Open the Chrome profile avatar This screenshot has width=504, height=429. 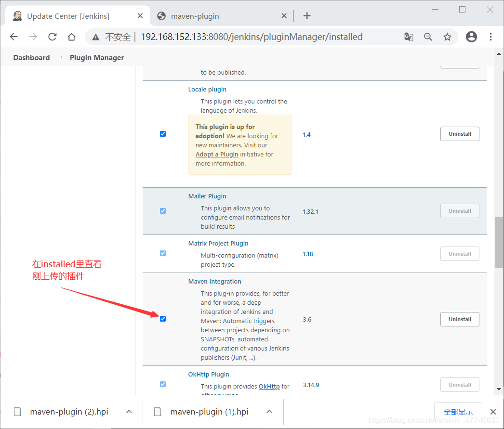coord(471,37)
